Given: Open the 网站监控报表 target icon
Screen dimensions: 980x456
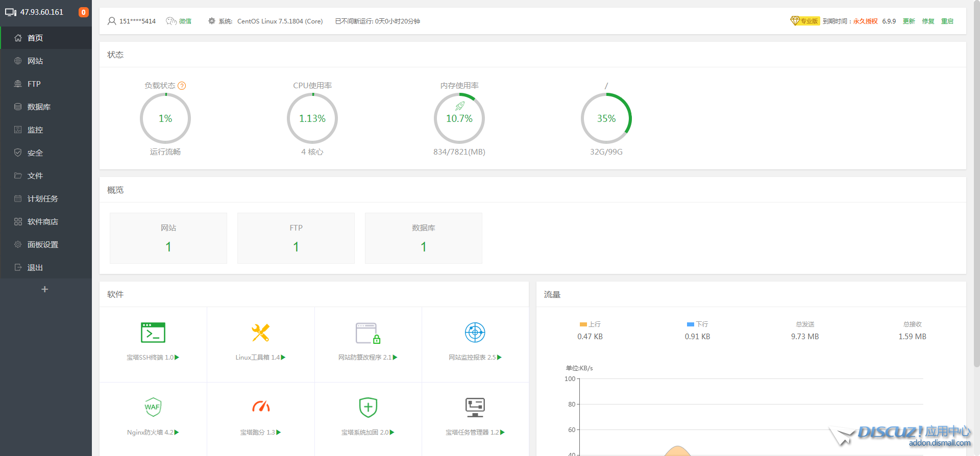Looking at the screenshot, I should click(475, 333).
